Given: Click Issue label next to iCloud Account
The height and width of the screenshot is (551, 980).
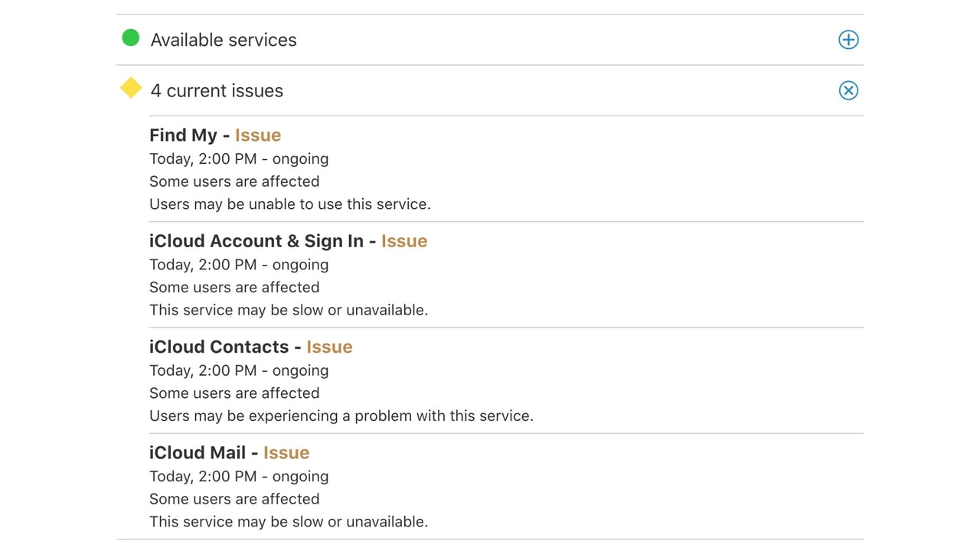Looking at the screenshot, I should pos(404,241).
